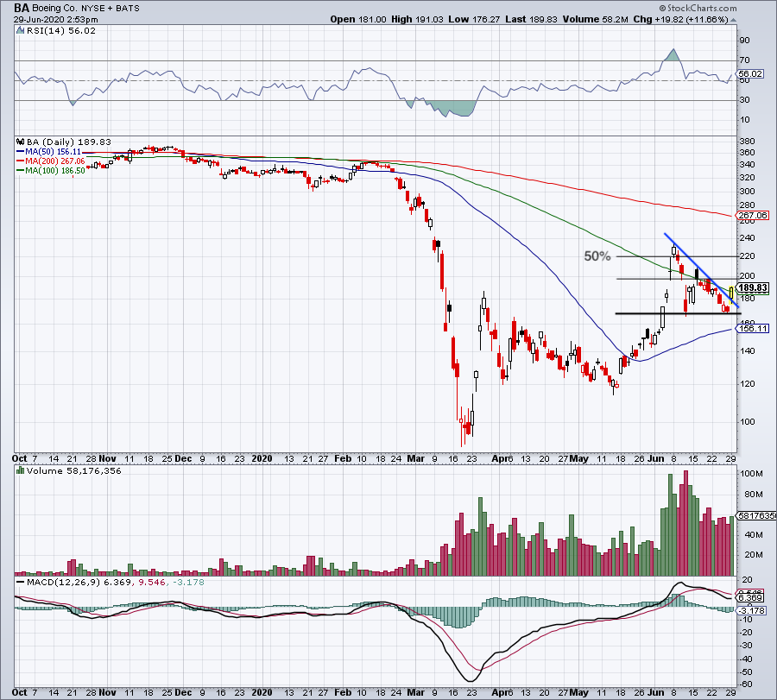
Task: Click the 80M volume axis label
Action: point(753,495)
